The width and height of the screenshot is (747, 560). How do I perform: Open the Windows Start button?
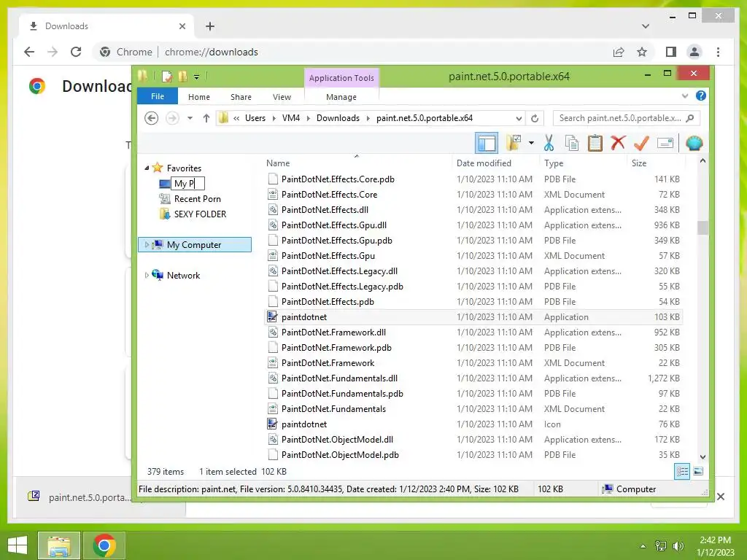pyautogui.click(x=18, y=545)
